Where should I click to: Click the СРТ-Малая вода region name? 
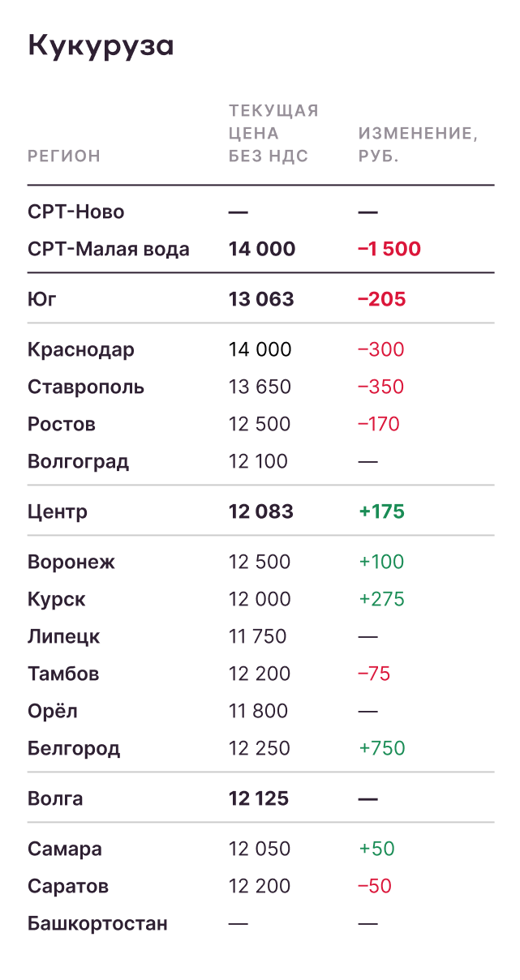109,250
